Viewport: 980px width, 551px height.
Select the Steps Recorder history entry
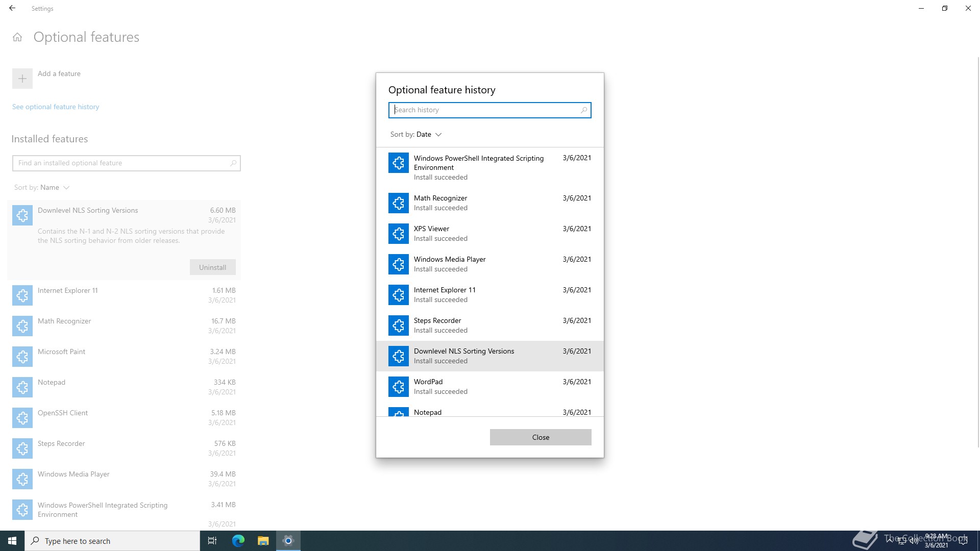pyautogui.click(x=490, y=325)
